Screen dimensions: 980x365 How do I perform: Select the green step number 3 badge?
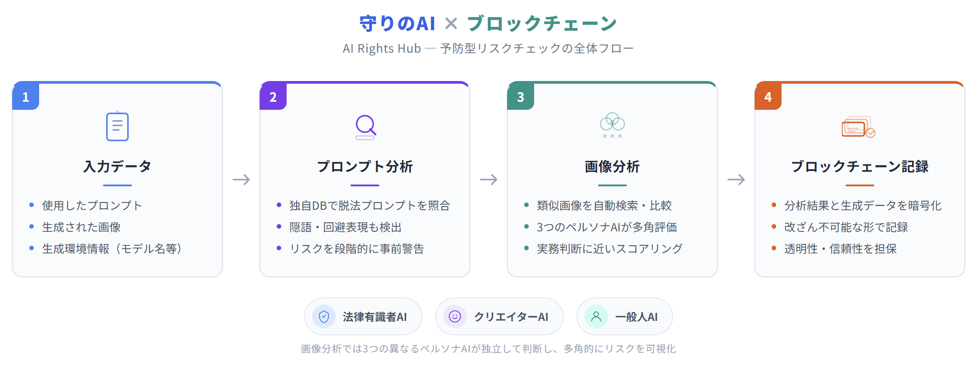pos(521,97)
